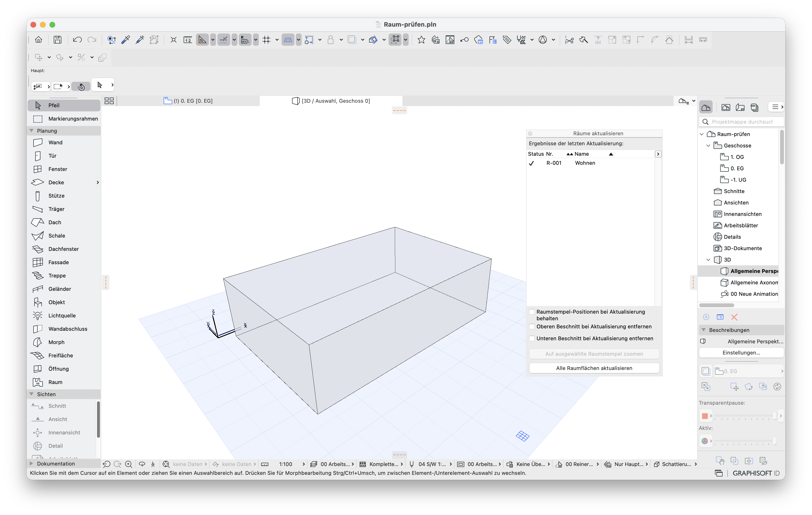The width and height of the screenshot is (812, 515).
Task: Enable Unteren Beschnitt bei Aktualisierung entfernen
Action: (532, 338)
